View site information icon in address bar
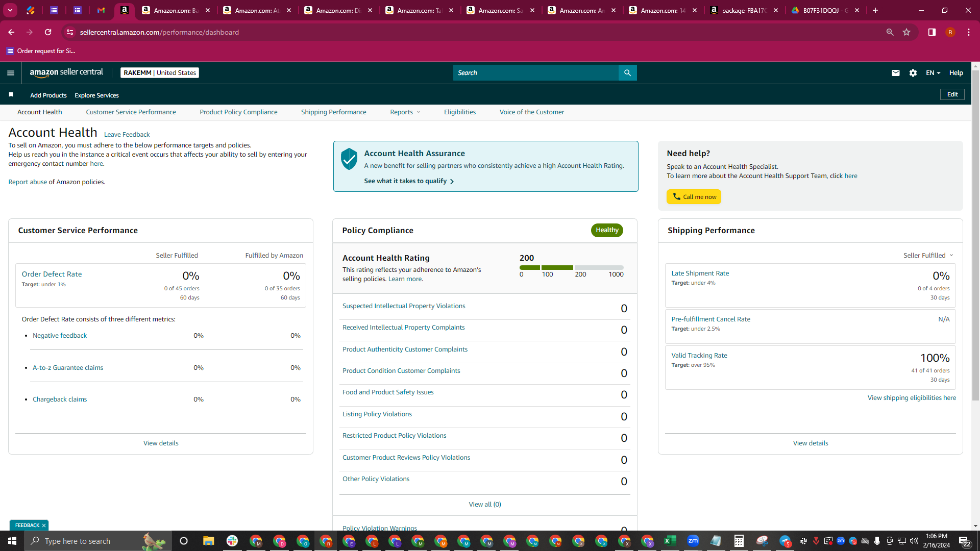The image size is (980, 551). [70, 32]
